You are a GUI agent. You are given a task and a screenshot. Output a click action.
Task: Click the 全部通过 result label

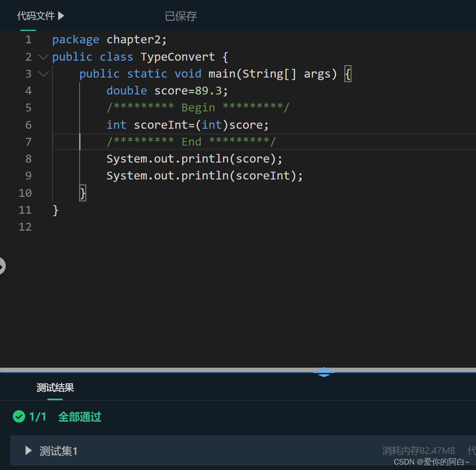click(x=80, y=417)
